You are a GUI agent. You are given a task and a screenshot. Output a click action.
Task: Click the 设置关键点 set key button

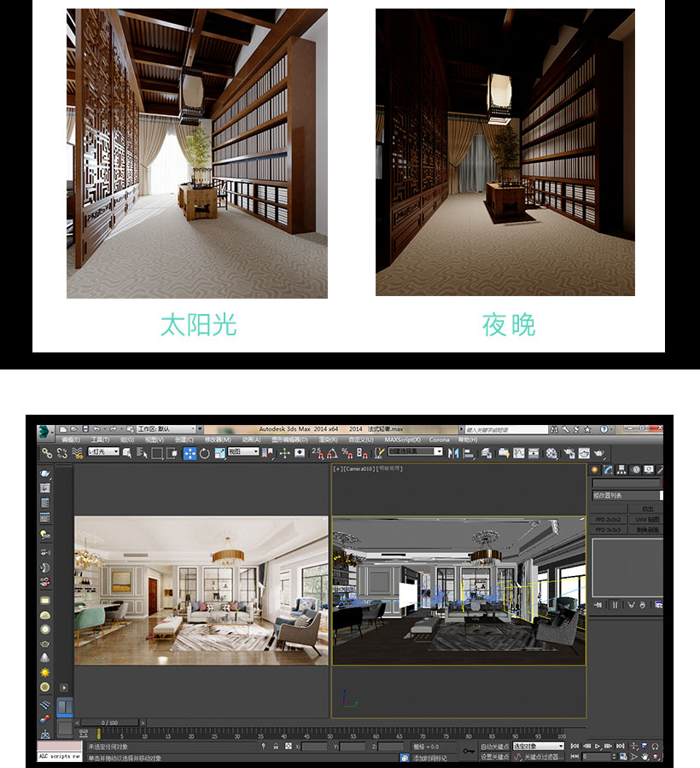(494, 757)
